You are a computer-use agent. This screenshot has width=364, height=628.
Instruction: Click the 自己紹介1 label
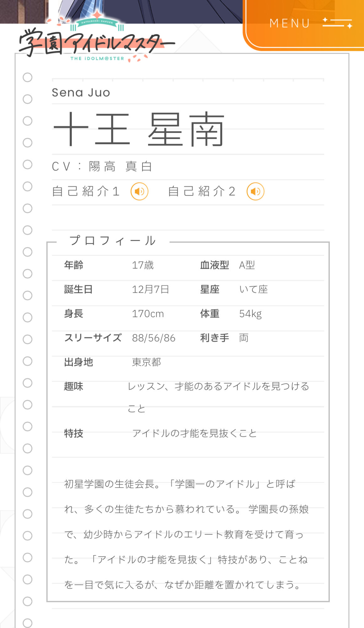pos(86,191)
